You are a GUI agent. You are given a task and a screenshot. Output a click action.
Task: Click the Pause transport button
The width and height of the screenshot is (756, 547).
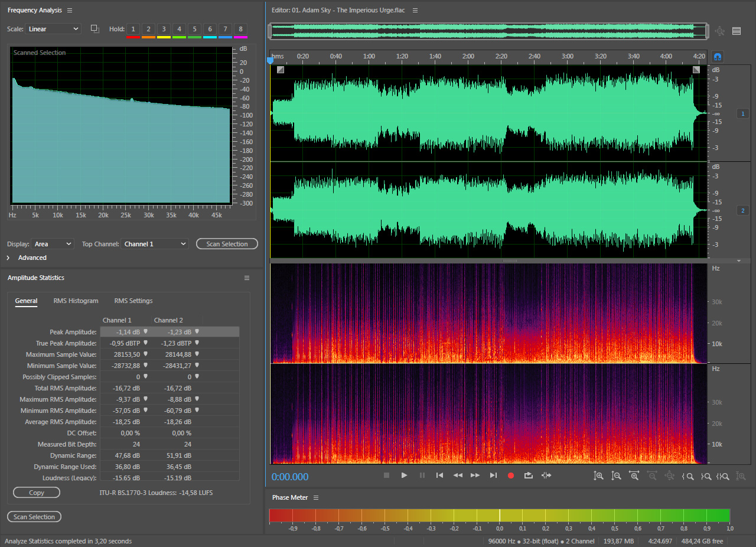pos(422,475)
